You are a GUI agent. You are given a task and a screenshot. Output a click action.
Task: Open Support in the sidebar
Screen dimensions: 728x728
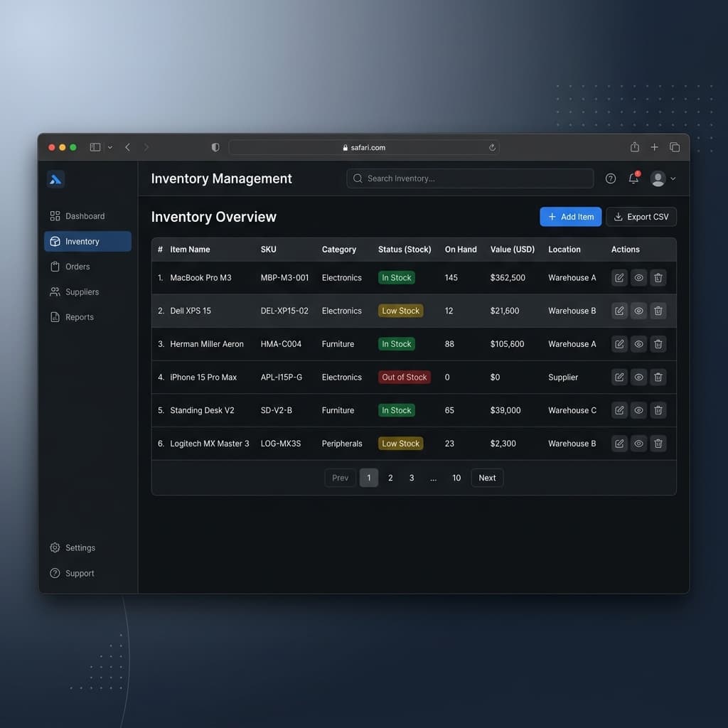[87, 574]
